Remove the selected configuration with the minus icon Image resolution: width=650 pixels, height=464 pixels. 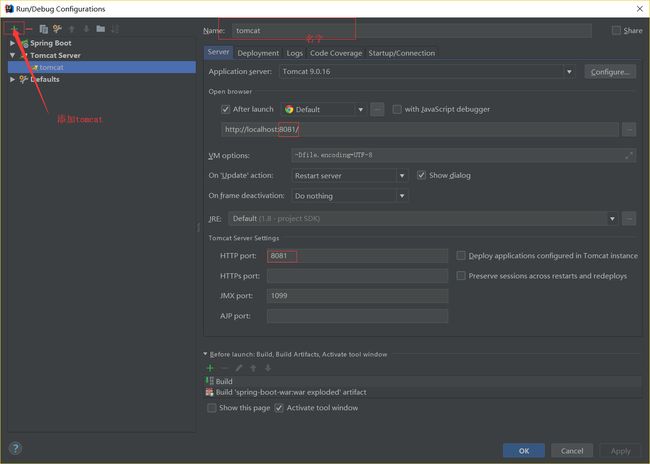click(x=29, y=29)
